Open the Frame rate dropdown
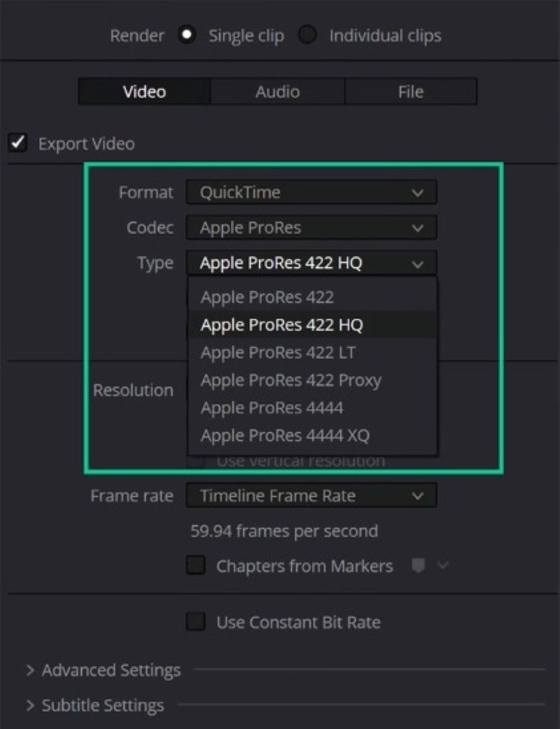The height and width of the screenshot is (729, 560). (311, 496)
